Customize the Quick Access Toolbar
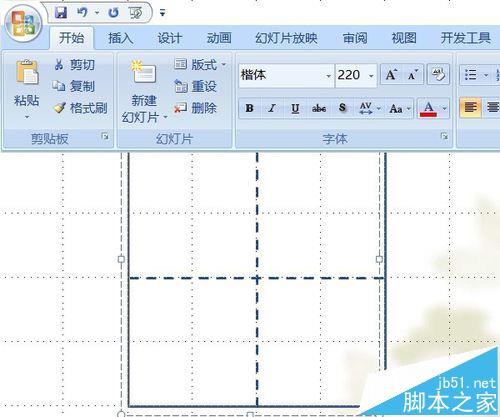Image resolution: width=500 pixels, height=417 pixels. [x=162, y=13]
